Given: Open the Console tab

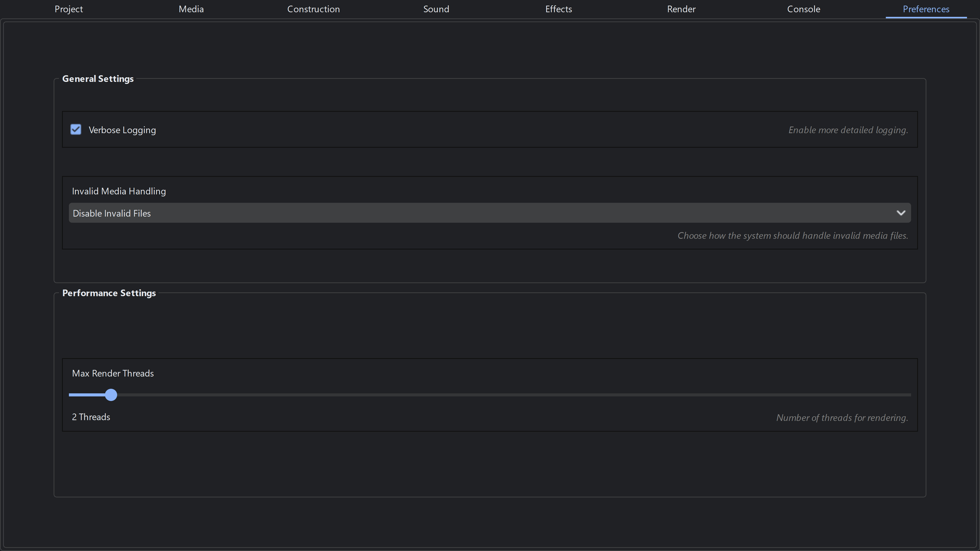Looking at the screenshot, I should click(803, 9).
